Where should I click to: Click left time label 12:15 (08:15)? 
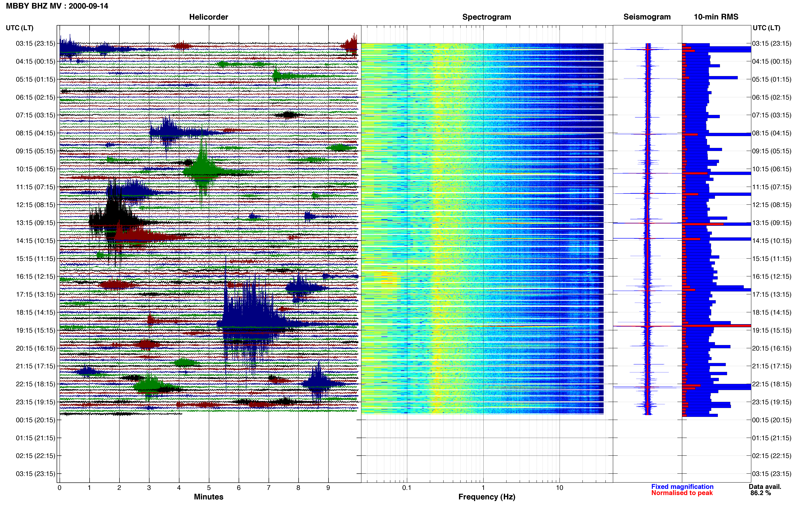(x=35, y=205)
